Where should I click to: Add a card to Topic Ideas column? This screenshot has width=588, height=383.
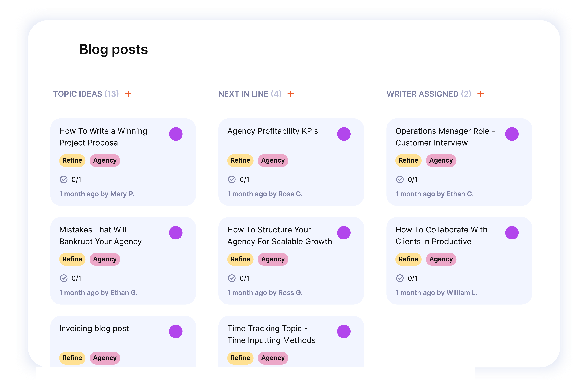pos(128,94)
